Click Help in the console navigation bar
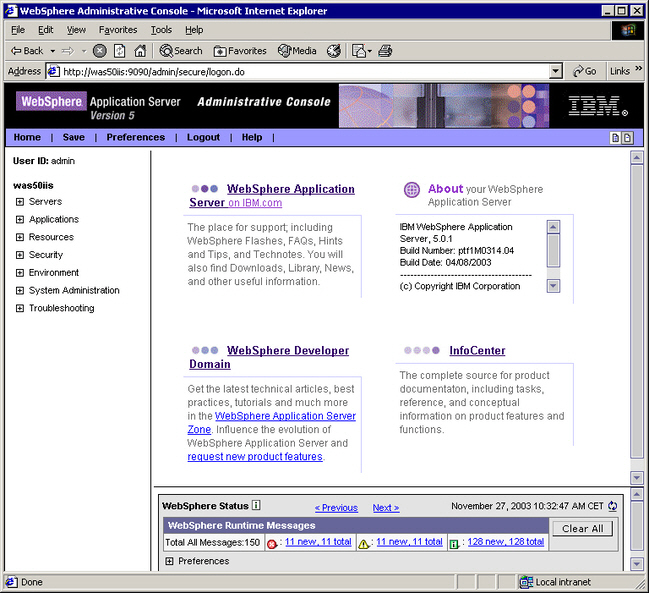The width and height of the screenshot is (649, 593). [252, 137]
